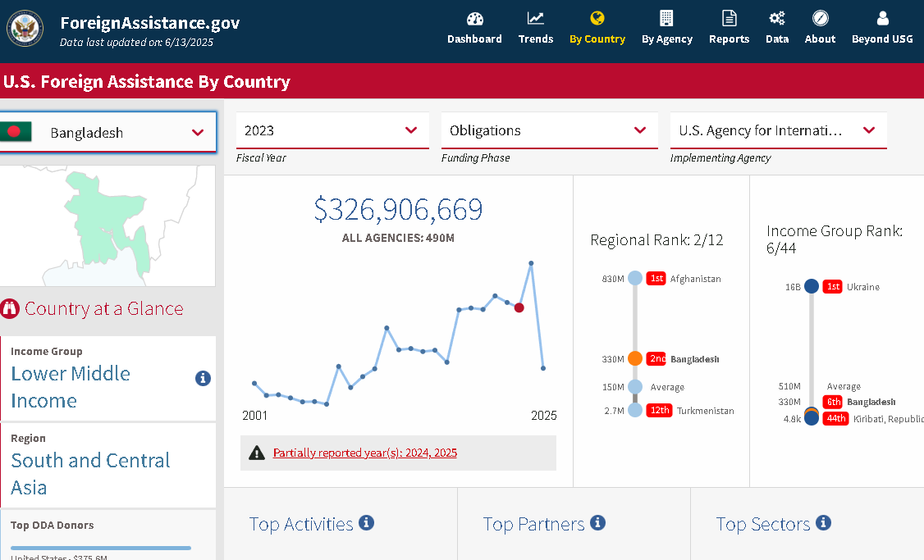
Task: Open the Implementing Agency dropdown
Action: pyautogui.click(x=778, y=130)
